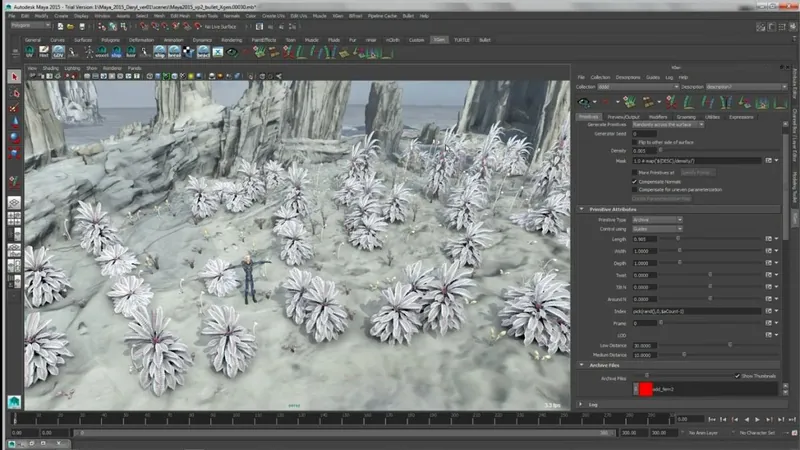
Task: Enable Compensate for uneven parameterization
Action: click(x=635, y=190)
